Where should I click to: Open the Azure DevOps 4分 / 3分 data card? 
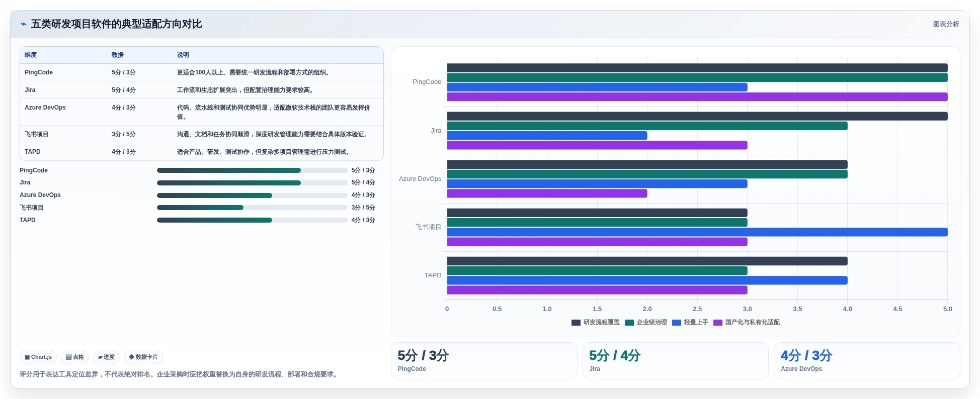click(x=867, y=361)
